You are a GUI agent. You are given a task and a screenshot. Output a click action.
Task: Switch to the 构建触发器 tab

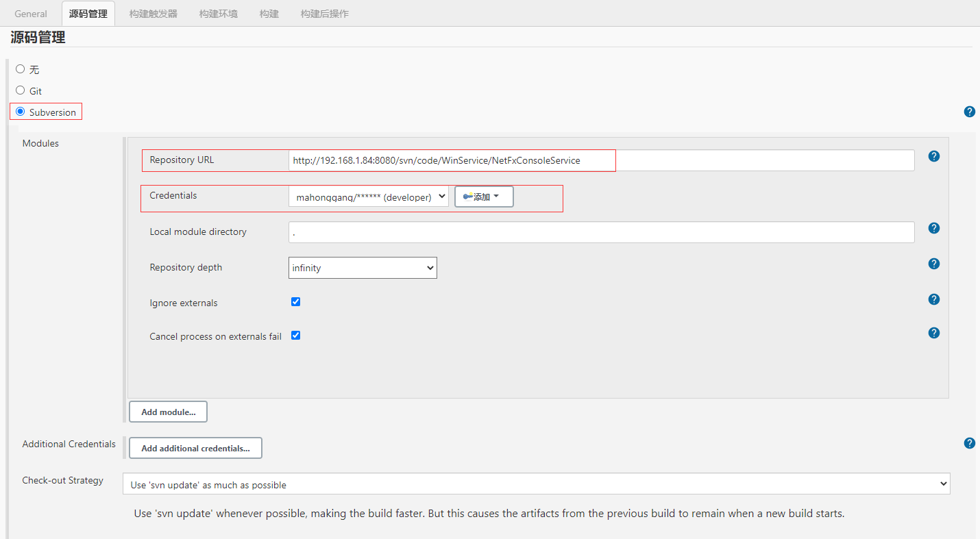pos(154,14)
